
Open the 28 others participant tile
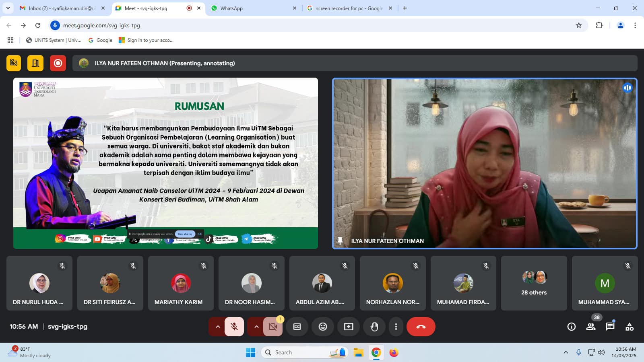click(x=534, y=283)
